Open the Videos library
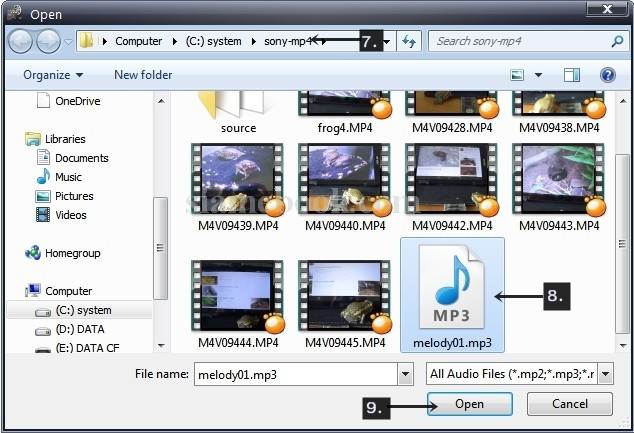The image size is (634, 433). tap(71, 215)
